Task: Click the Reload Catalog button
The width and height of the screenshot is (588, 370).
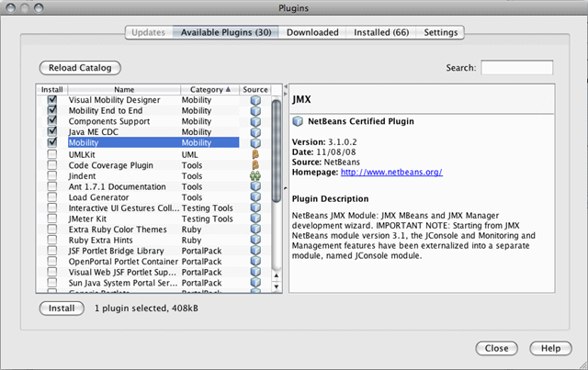Action: (x=80, y=68)
